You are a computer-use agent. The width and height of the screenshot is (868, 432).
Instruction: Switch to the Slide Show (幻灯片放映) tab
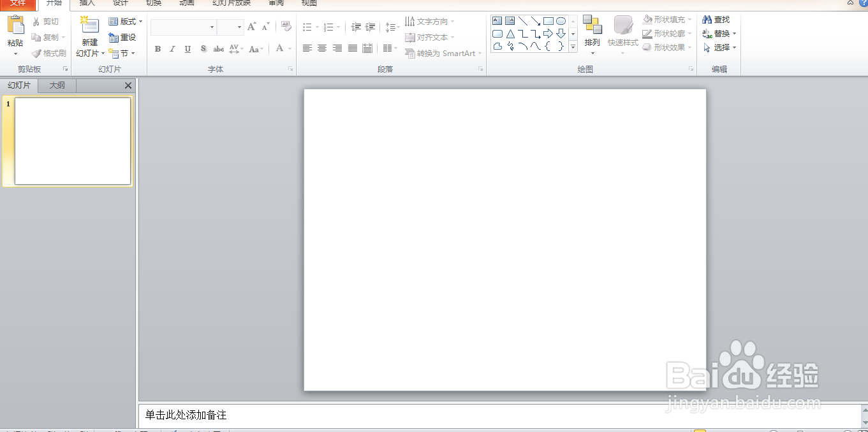click(232, 3)
